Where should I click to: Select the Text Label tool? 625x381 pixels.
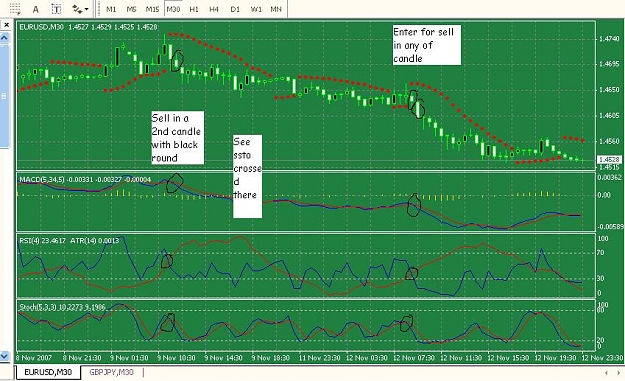pos(56,9)
